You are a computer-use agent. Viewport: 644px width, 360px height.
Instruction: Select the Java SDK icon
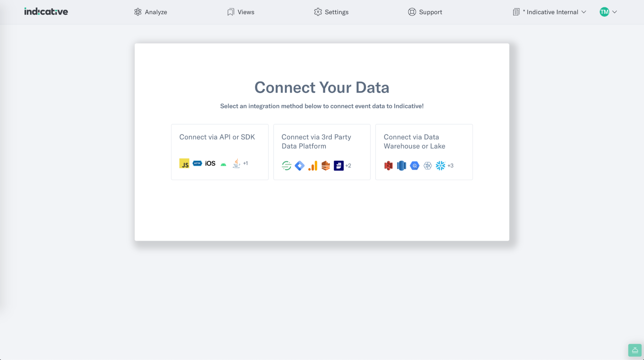tap(236, 163)
